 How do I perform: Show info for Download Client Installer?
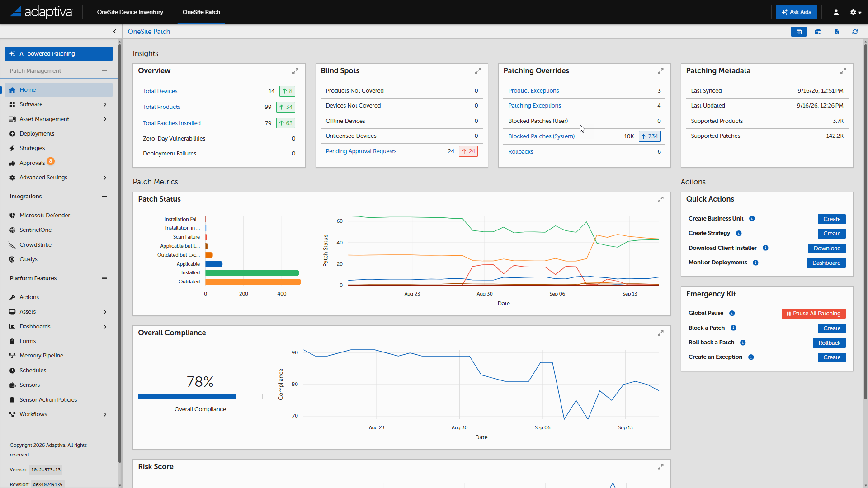(765, 248)
